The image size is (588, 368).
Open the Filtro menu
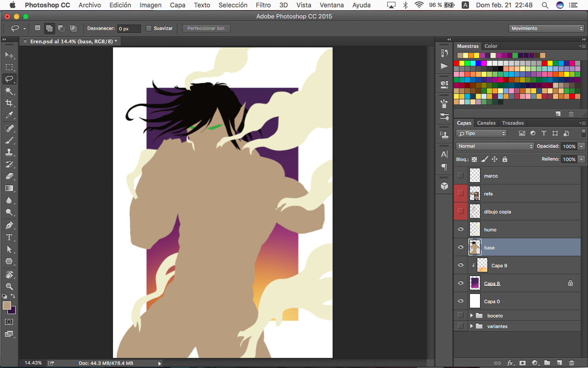(263, 5)
